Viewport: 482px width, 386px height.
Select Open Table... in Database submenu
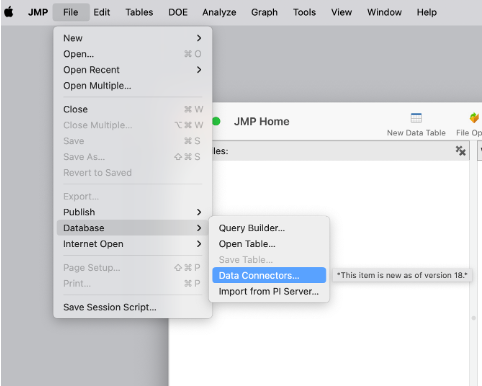pyautogui.click(x=269, y=244)
